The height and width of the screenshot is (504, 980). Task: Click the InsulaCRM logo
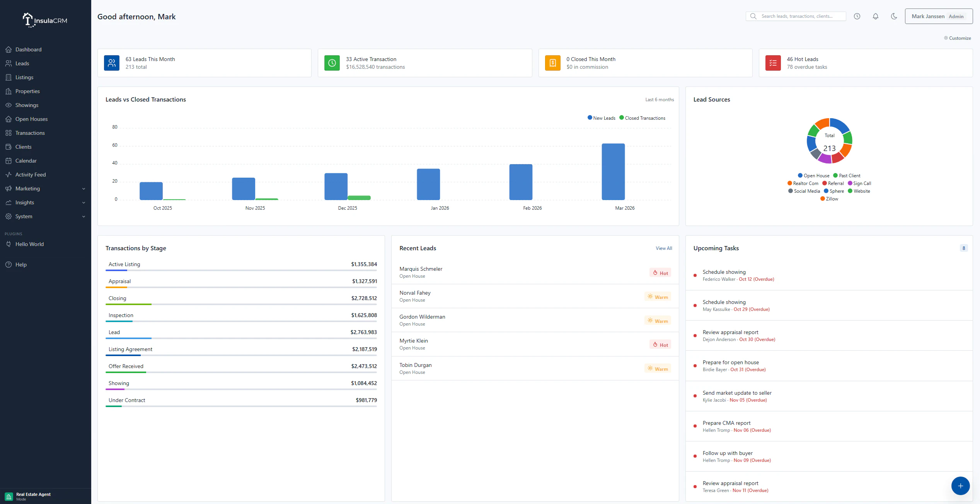tap(45, 20)
